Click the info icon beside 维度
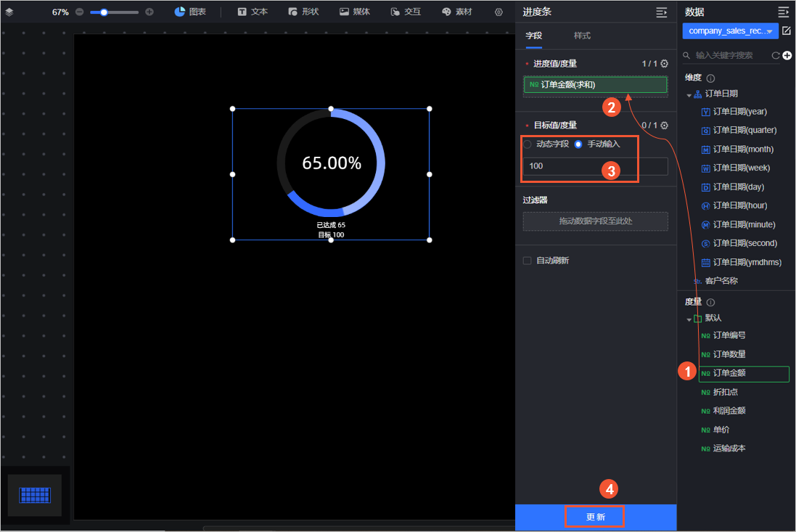This screenshot has width=796, height=532. [710, 78]
